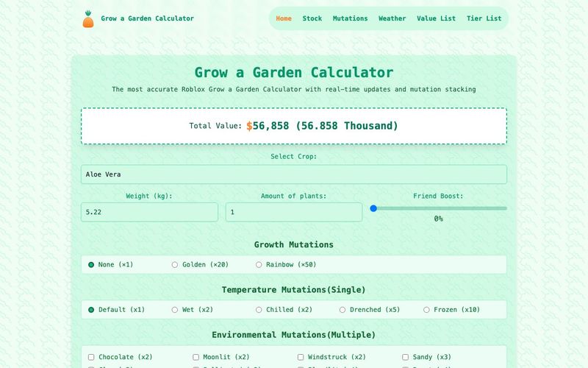
Task: Select the Chilled (x2) temperature mutation
Action: click(x=259, y=310)
